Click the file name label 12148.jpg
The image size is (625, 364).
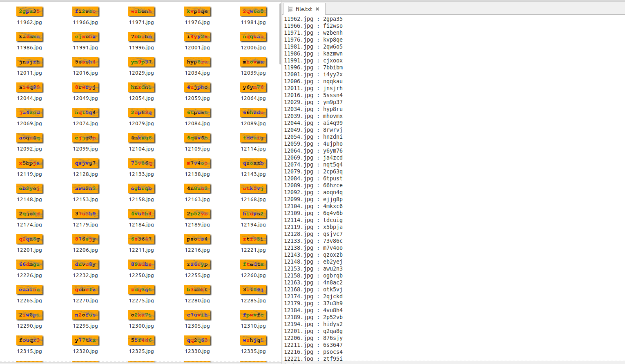(x=29, y=200)
